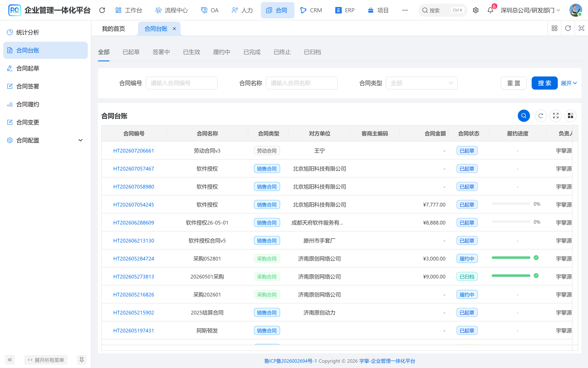
Task: Focus the 合同编号 input field
Action: point(182,83)
